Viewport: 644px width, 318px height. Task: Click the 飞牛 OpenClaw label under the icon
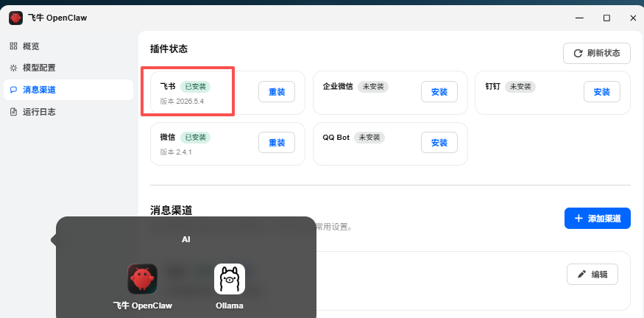pos(143,305)
